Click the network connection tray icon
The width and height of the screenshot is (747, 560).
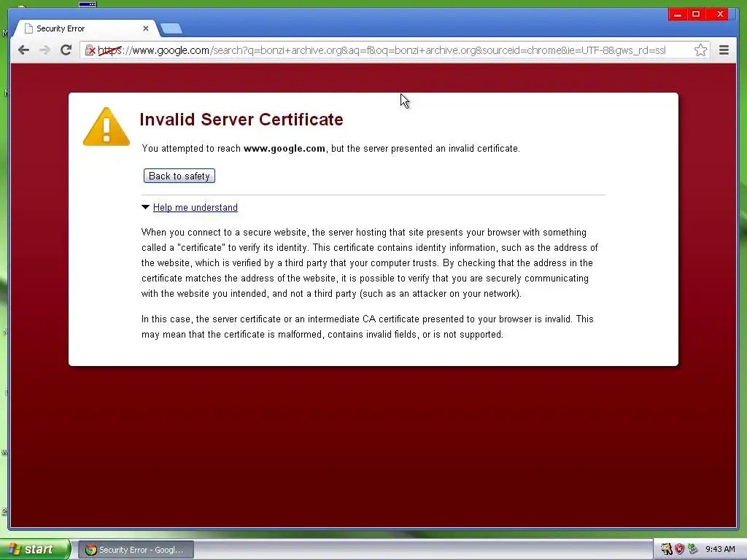(693, 549)
